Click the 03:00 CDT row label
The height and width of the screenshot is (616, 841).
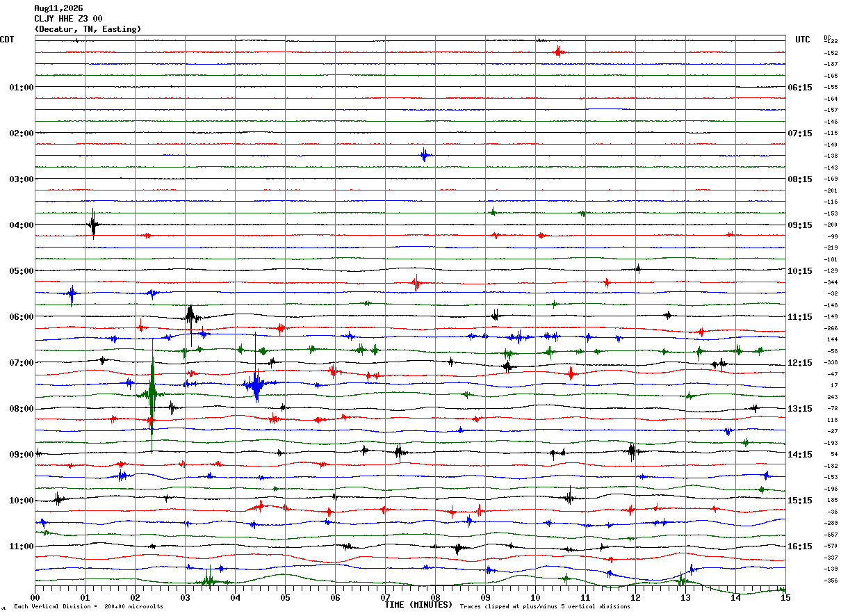click(x=22, y=179)
